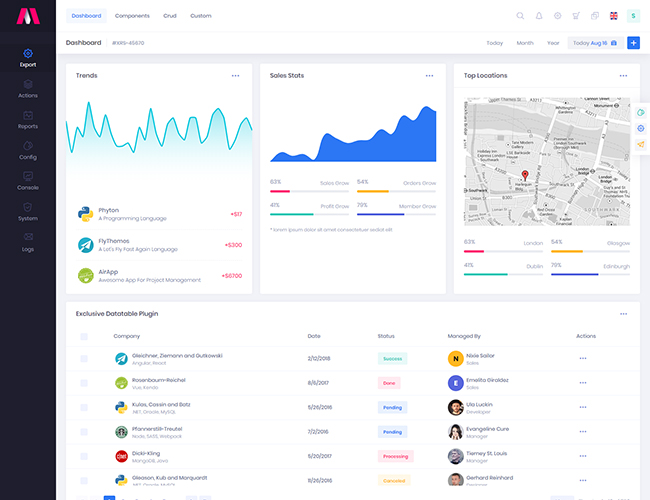
Task: Click the search magnifier icon in header
Action: click(520, 16)
